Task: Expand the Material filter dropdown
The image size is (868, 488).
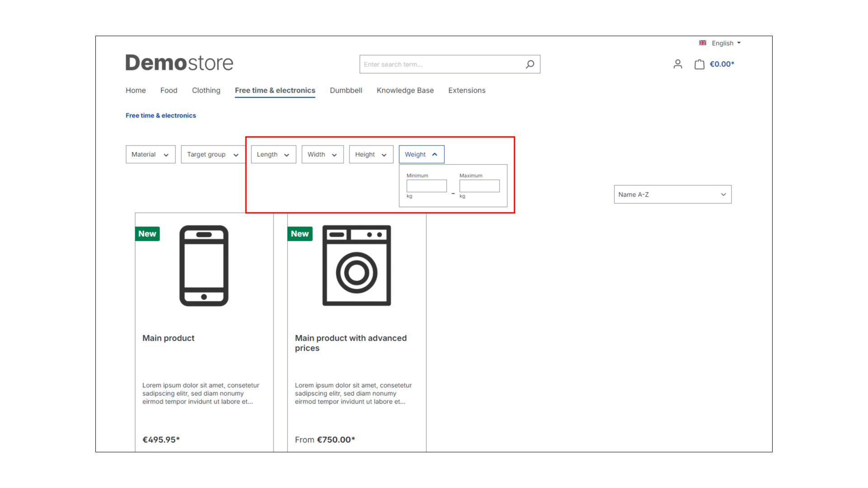Action: point(151,155)
